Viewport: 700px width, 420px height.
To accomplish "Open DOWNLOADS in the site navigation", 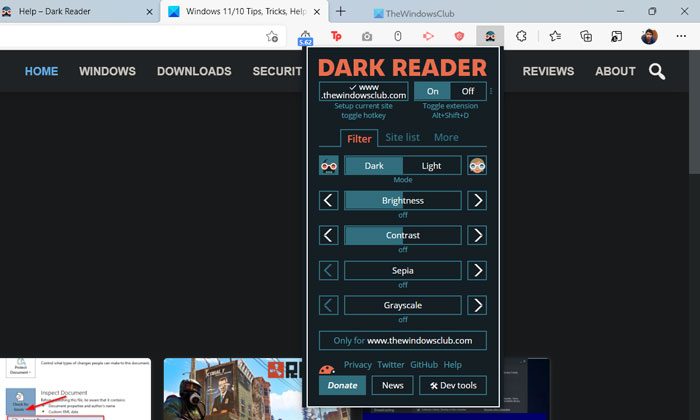I will point(194,71).
